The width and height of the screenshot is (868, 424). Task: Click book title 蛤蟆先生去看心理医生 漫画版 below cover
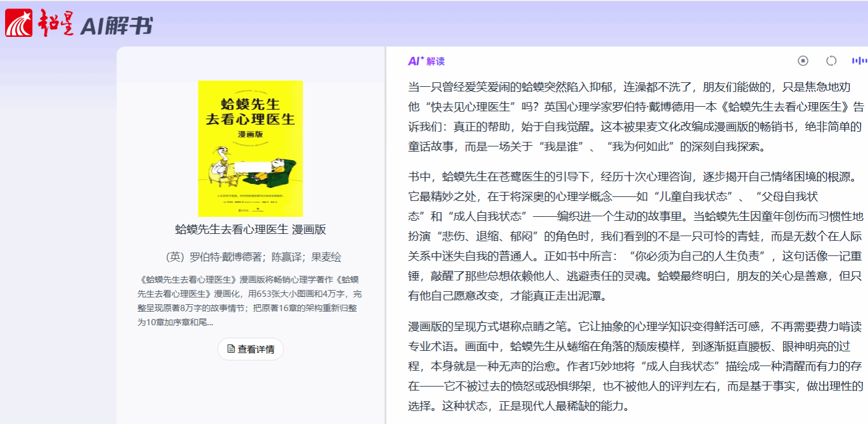[x=250, y=229]
